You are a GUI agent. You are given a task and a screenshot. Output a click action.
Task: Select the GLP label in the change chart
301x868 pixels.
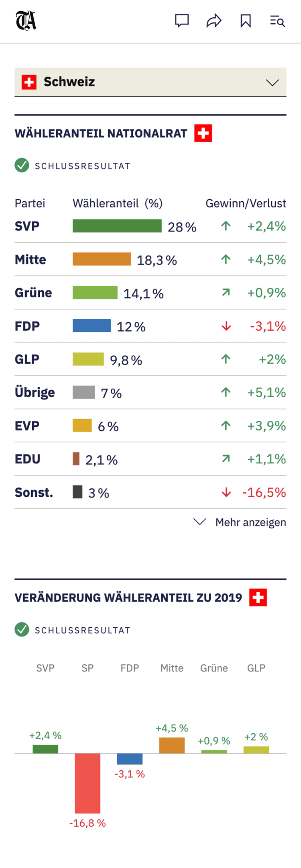(256, 668)
